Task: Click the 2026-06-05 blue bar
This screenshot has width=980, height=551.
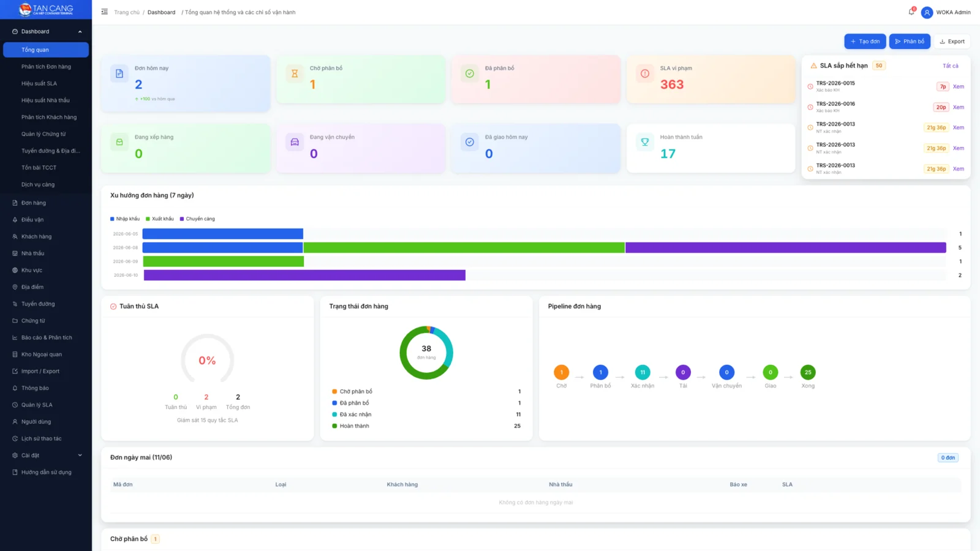Action: pyautogui.click(x=223, y=234)
